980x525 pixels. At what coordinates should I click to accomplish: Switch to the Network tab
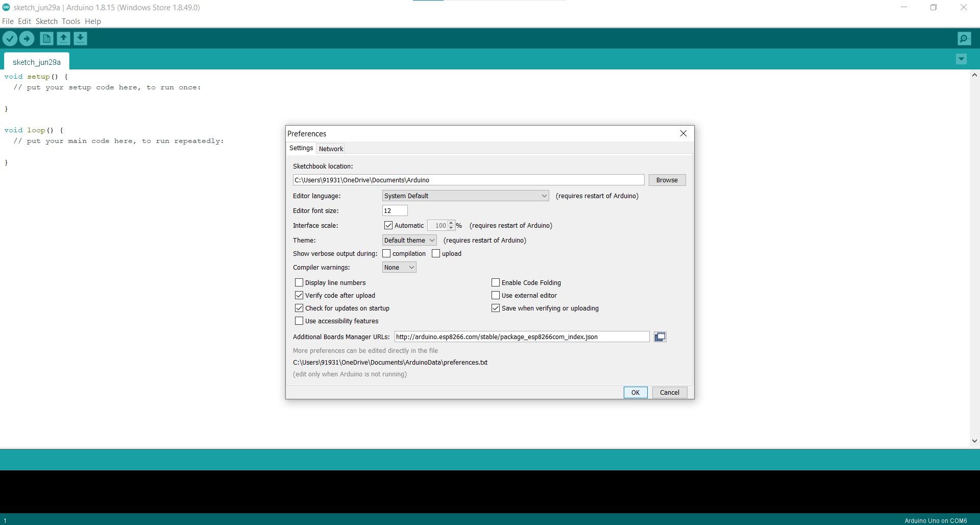331,149
